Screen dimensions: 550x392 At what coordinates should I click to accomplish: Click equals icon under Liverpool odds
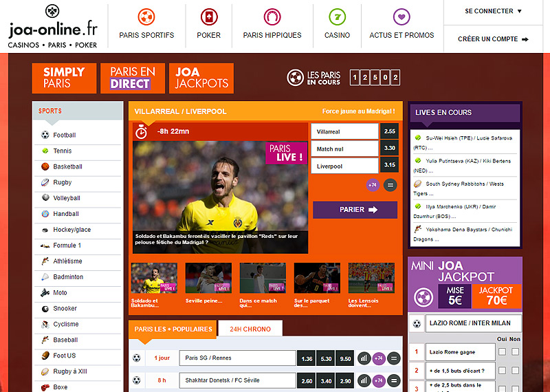(390, 184)
